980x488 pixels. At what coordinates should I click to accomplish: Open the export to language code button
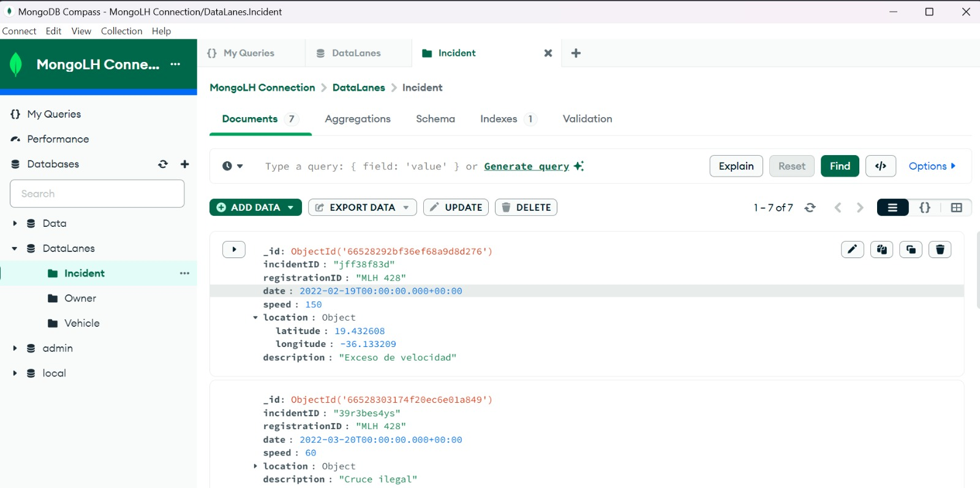(881, 166)
